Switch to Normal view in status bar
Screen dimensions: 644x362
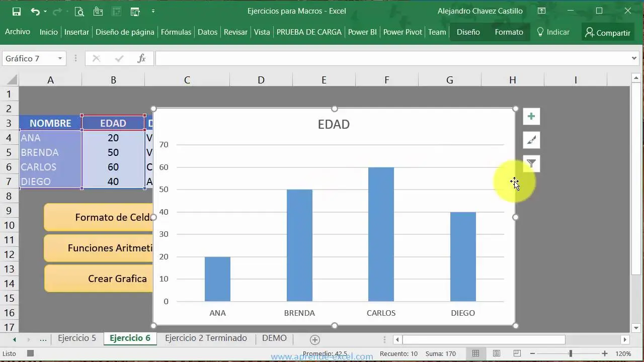475,353
